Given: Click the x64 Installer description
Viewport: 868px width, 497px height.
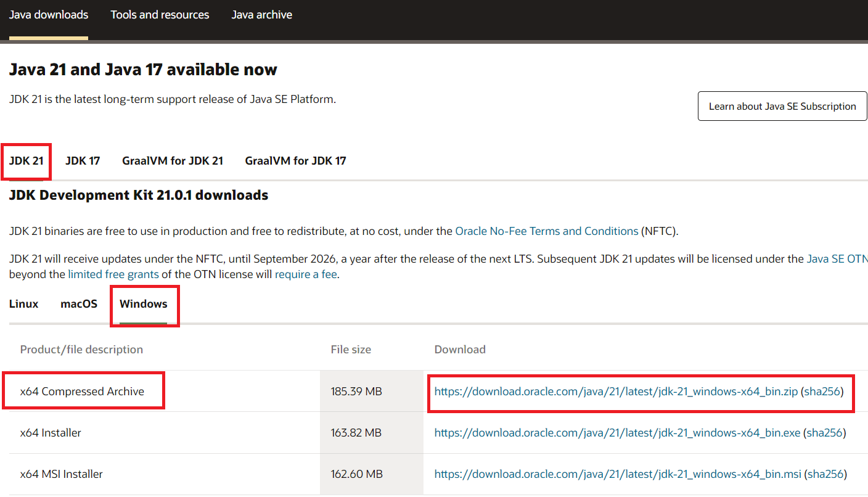Looking at the screenshot, I should tap(51, 433).
